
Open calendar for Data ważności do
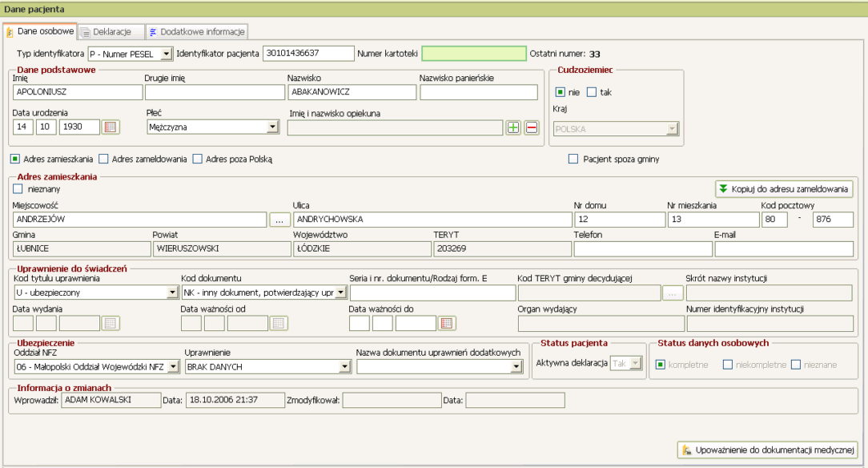447,323
